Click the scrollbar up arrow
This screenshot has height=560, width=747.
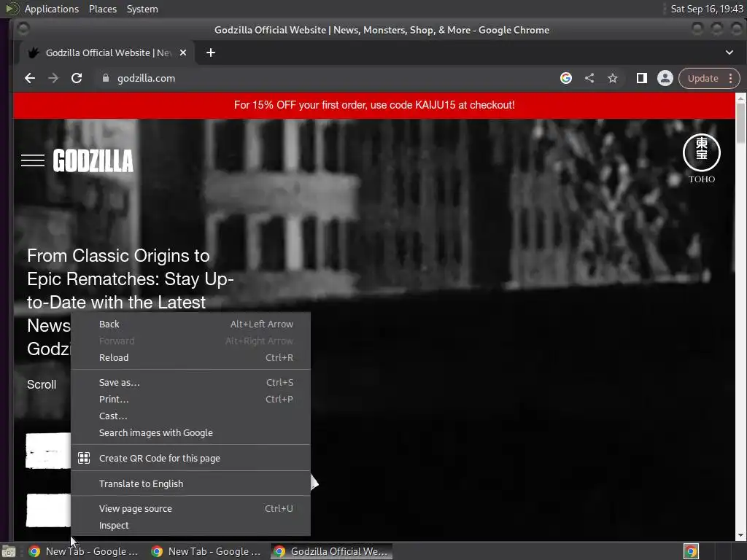click(740, 98)
